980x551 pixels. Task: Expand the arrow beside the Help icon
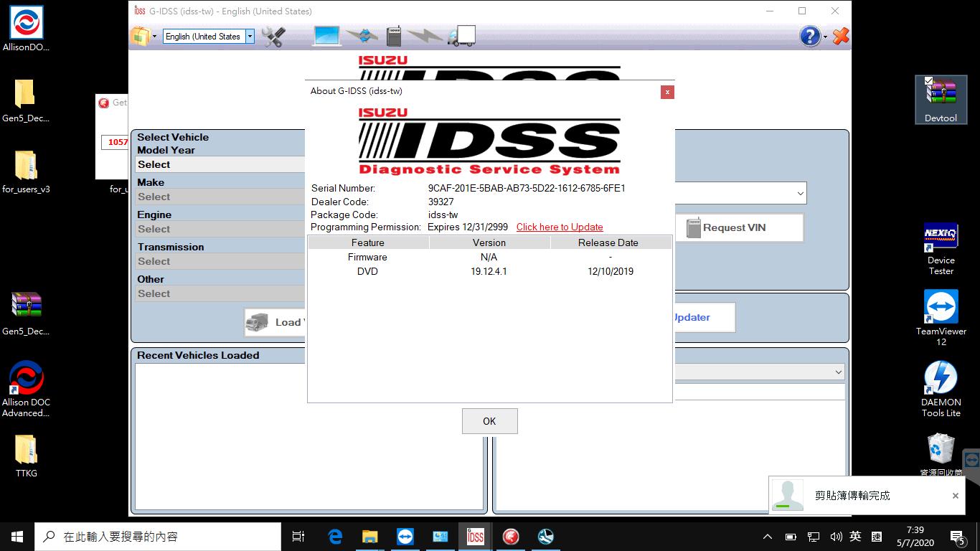click(x=825, y=37)
